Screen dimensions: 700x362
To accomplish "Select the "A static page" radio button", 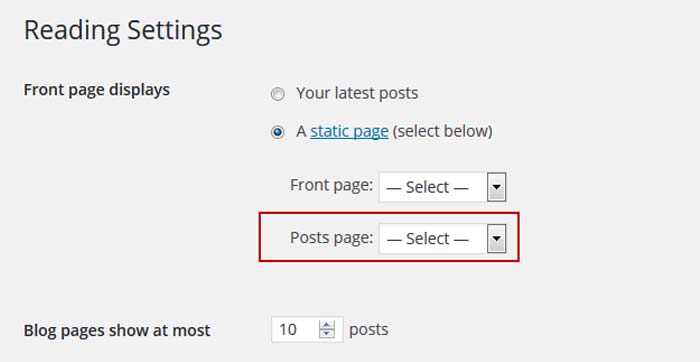I will tap(278, 132).
